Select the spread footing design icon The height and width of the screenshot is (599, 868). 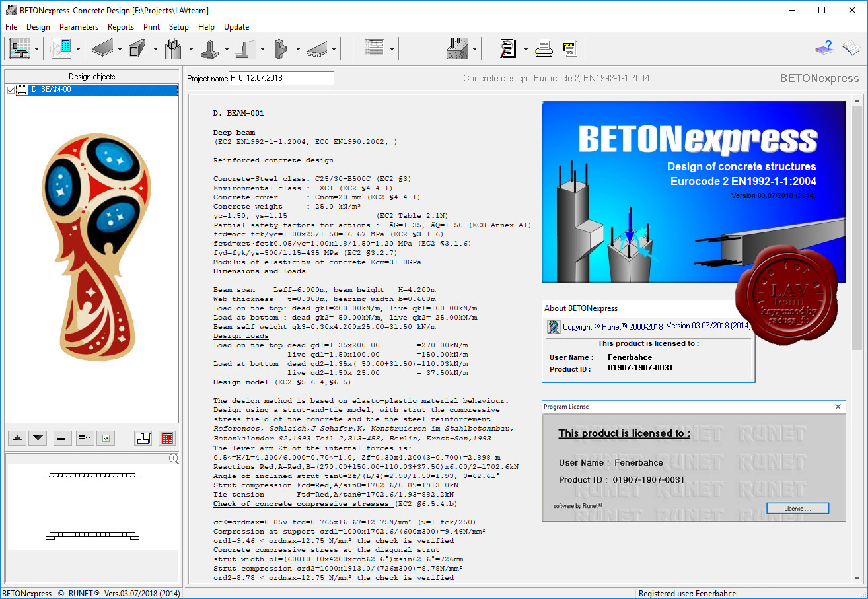coord(209,48)
